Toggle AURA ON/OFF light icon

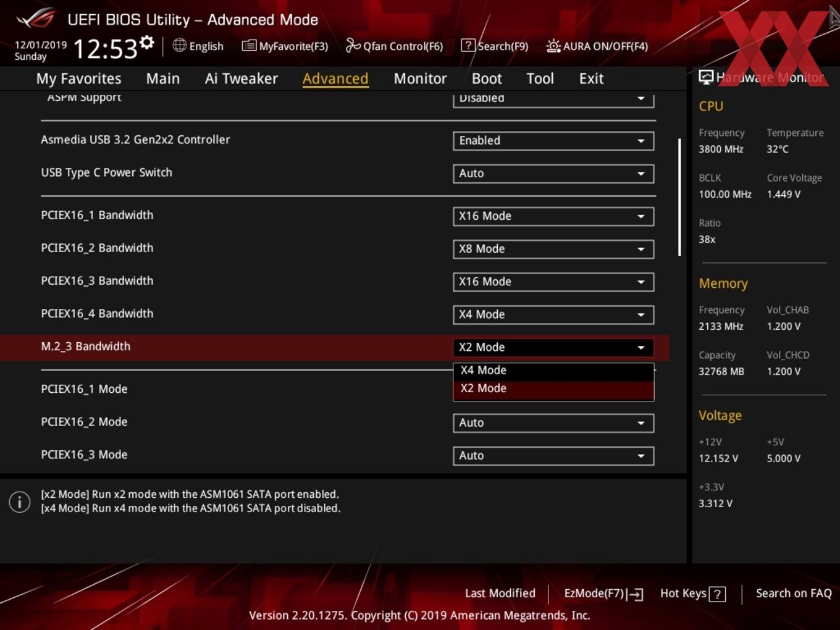(x=553, y=46)
